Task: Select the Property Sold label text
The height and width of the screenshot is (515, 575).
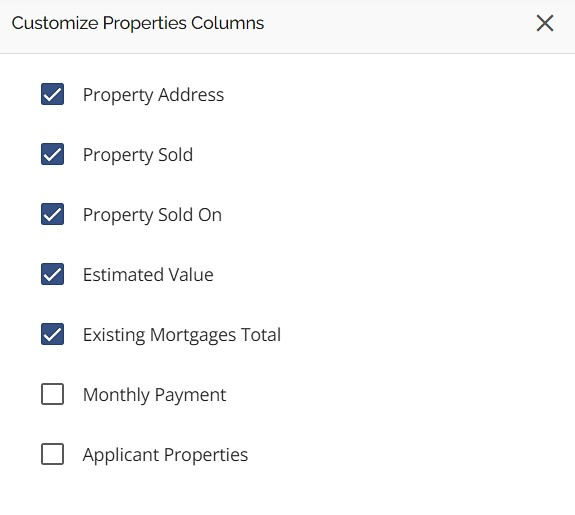Action: point(138,155)
